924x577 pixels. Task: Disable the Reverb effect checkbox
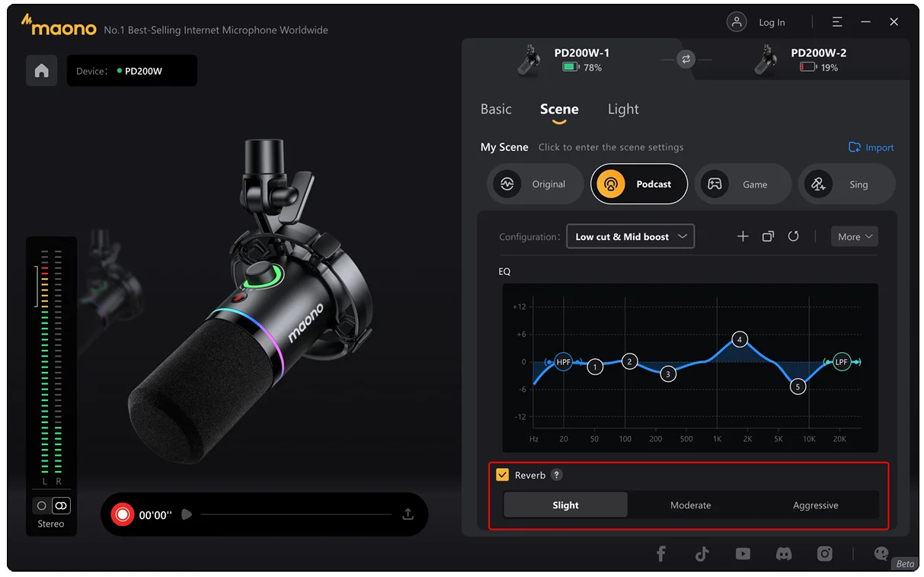(x=502, y=474)
